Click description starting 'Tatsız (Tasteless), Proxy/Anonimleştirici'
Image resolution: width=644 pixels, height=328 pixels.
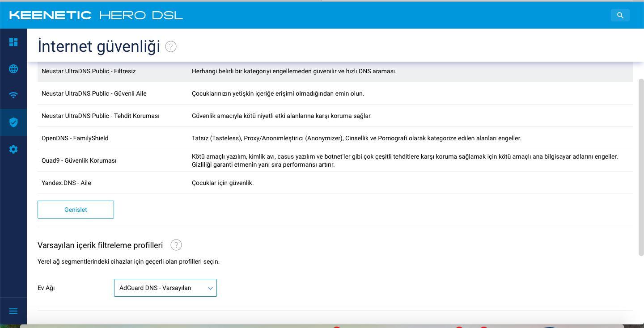(x=356, y=138)
